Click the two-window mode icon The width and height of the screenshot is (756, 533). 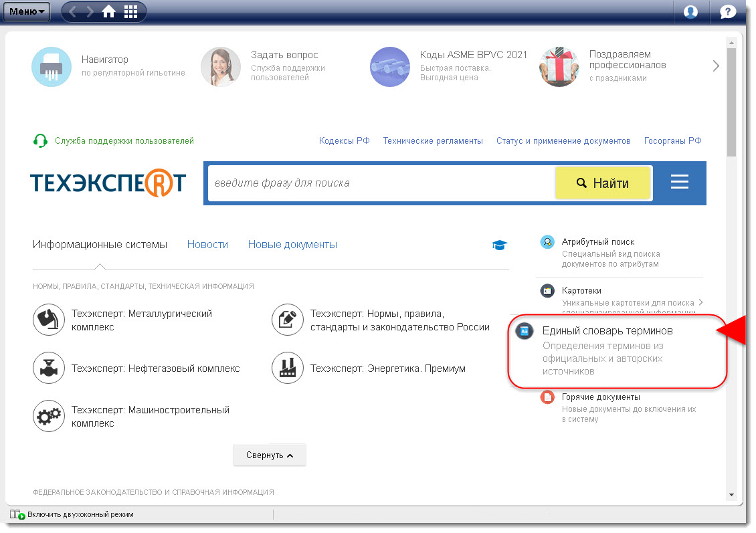tap(17, 515)
